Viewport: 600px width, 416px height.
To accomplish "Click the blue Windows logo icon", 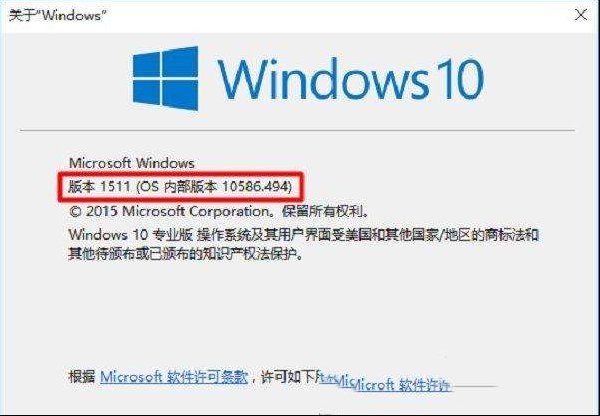I will (166, 78).
